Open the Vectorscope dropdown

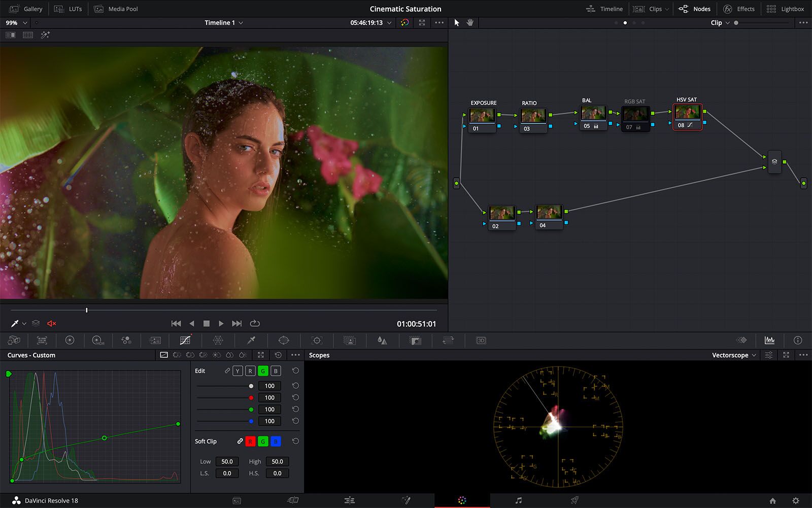tap(733, 355)
